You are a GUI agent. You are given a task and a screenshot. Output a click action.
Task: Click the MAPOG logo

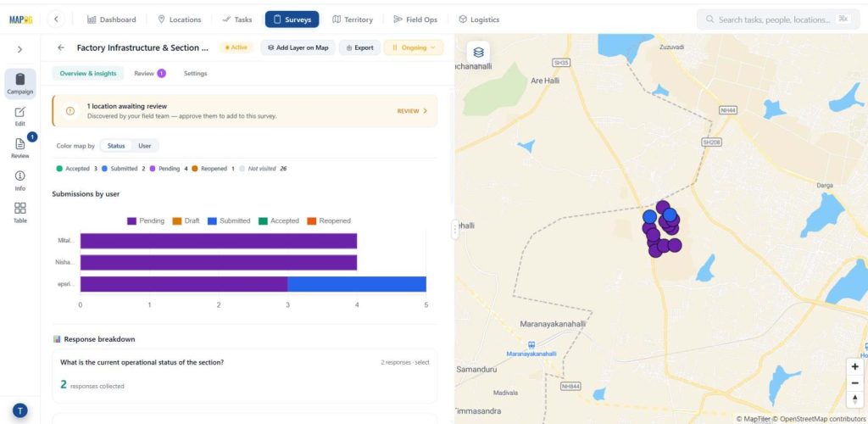pos(21,20)
